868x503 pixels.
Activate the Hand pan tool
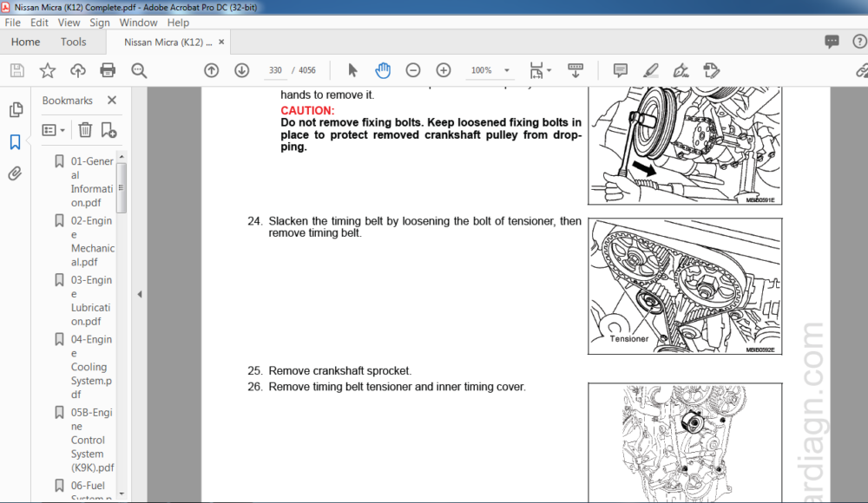pos(383,70)
